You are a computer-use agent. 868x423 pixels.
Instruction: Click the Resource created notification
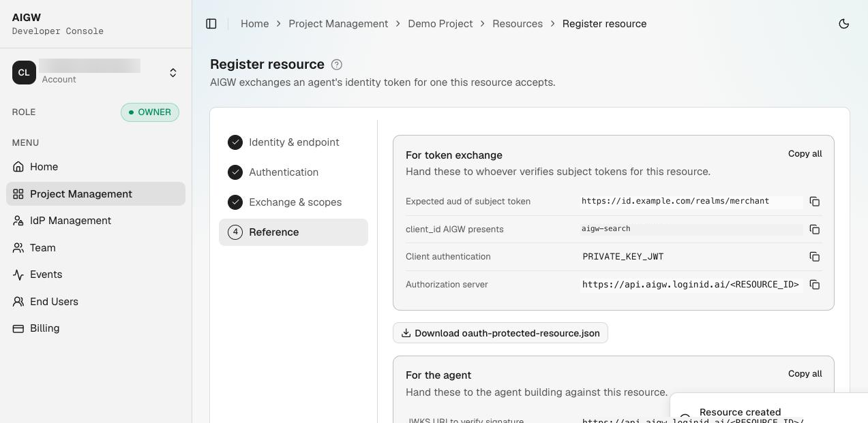pyautogui.click(x=769, y=409)
